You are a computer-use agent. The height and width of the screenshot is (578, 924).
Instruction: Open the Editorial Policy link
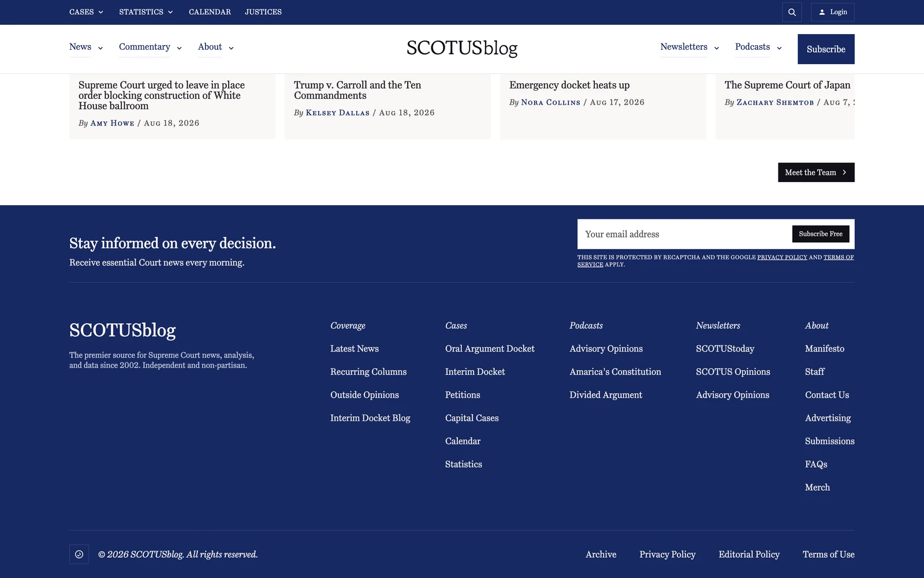tap(749, 554)
